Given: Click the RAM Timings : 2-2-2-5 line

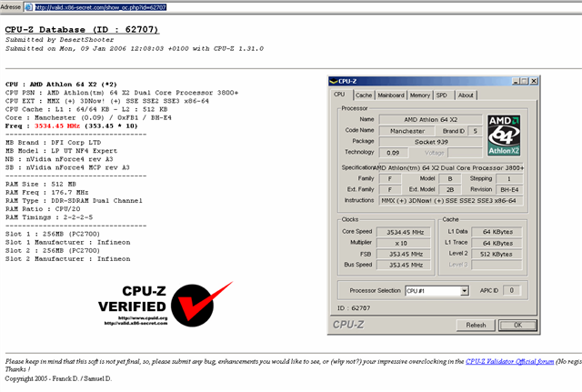Looking at the screenshot, I should pyautogui.click(x=49, y=217).
